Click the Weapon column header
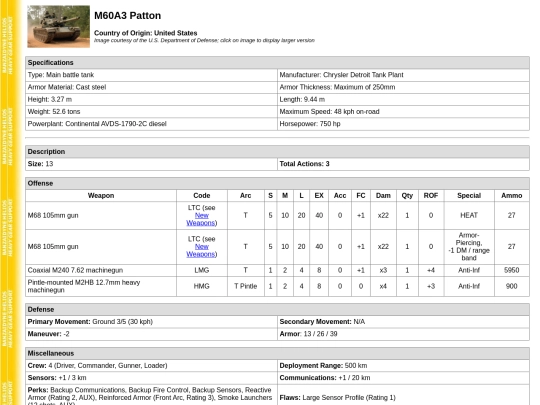The image size is (540, 405). 101,196
